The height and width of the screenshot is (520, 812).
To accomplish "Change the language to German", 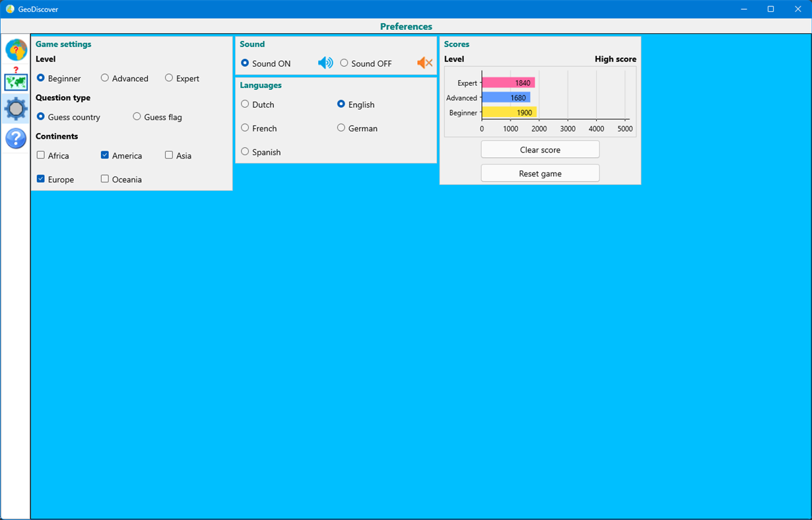I will click(341, 128).
